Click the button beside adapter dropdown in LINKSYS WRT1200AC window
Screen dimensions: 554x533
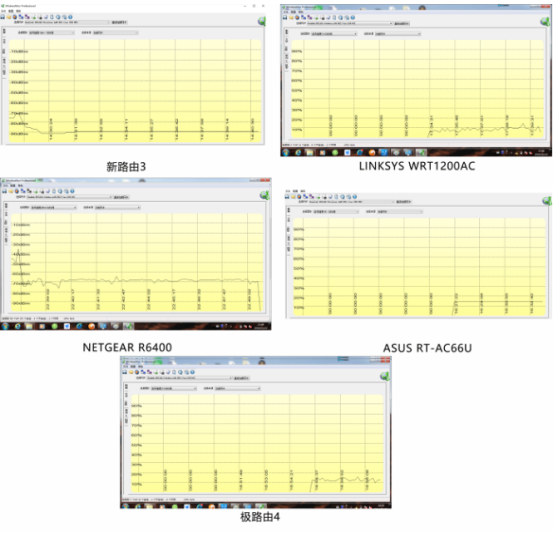click(x=402, y=23)
